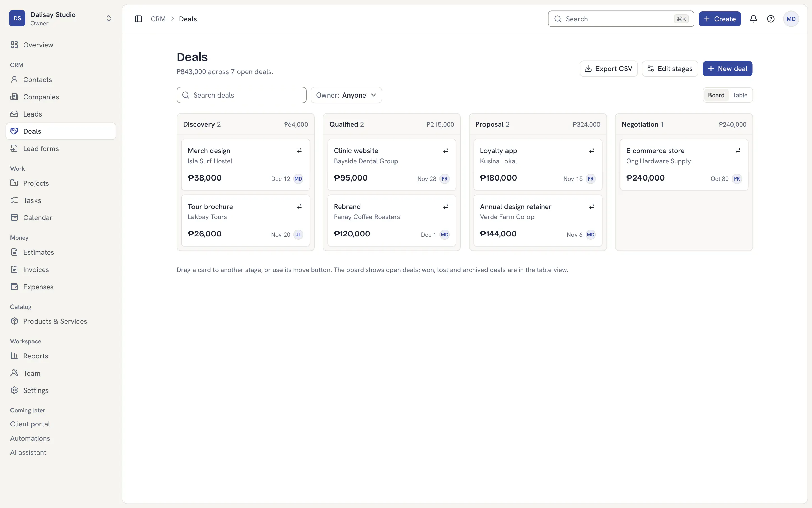The image size is (812, 508).
Task: Switch to Table view
Action: [x=740, y=95]
